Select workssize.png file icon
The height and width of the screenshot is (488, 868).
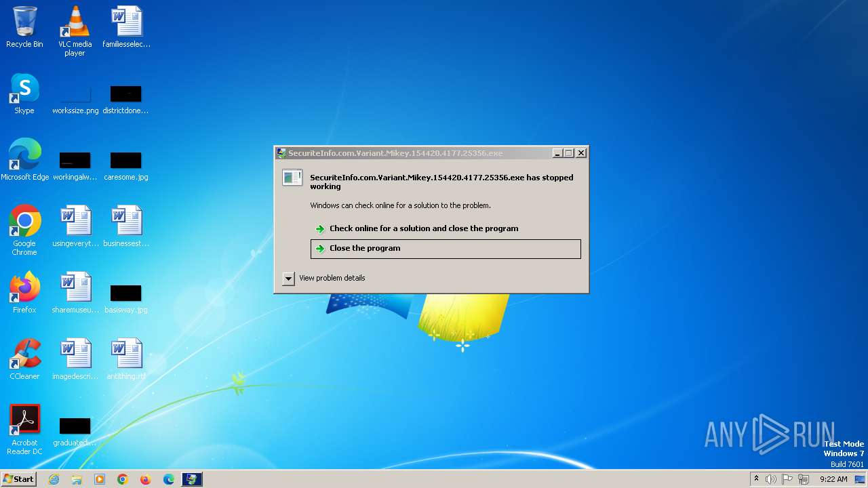pos(75,99)
